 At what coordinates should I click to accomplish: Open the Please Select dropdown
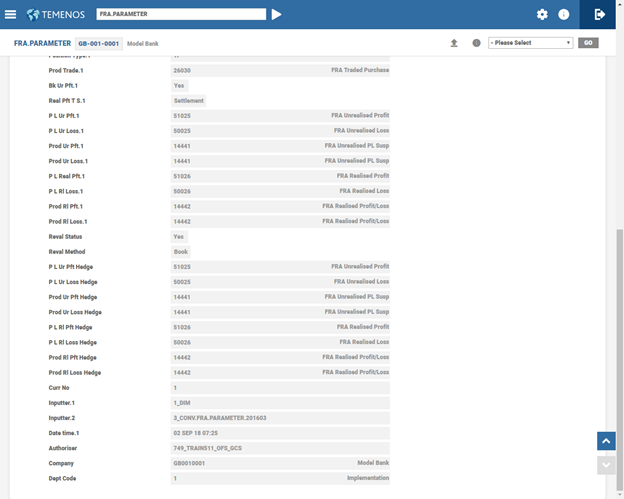530,43
